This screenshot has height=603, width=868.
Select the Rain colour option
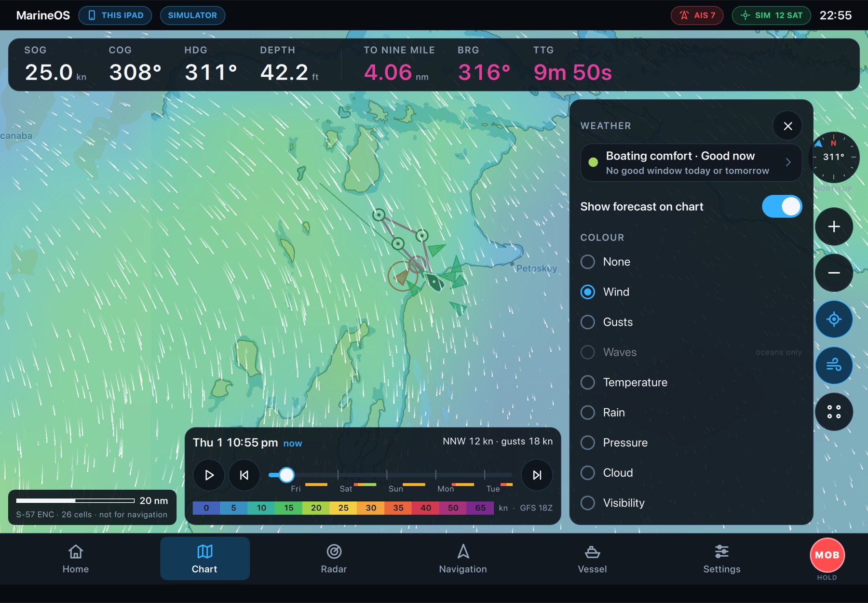pos(691,413)
